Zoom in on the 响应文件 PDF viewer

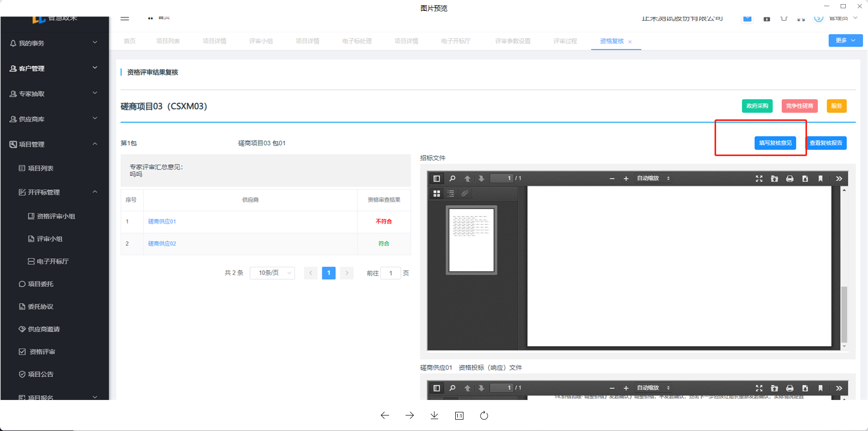click(x=626, y=388)
